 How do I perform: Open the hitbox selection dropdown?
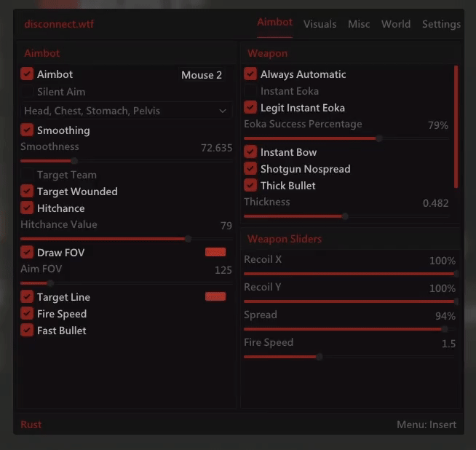[126, 111]
